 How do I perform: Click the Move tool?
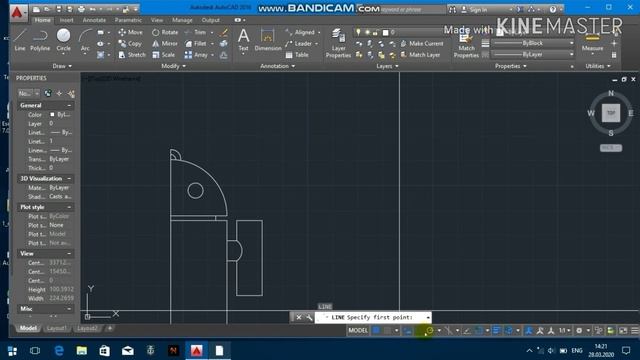pyautogui.click(x=130, y=32)
